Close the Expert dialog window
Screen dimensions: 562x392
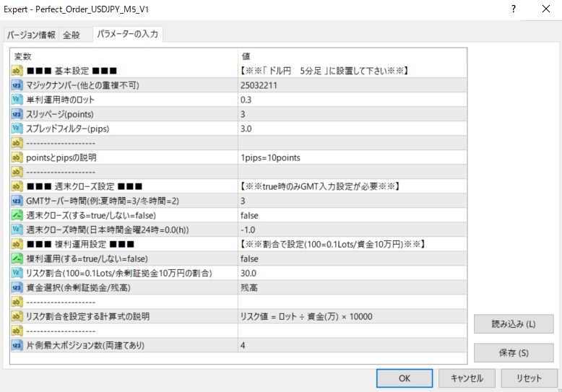(546, 9)
